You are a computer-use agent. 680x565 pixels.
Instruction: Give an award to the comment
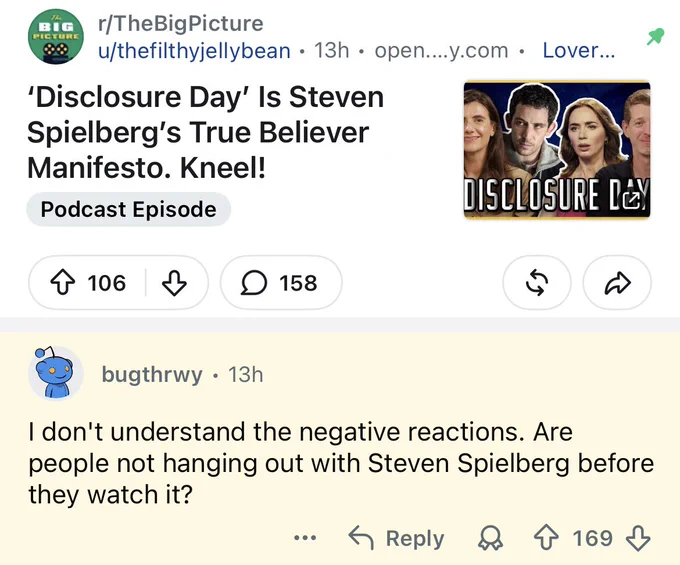pos(490,538)
